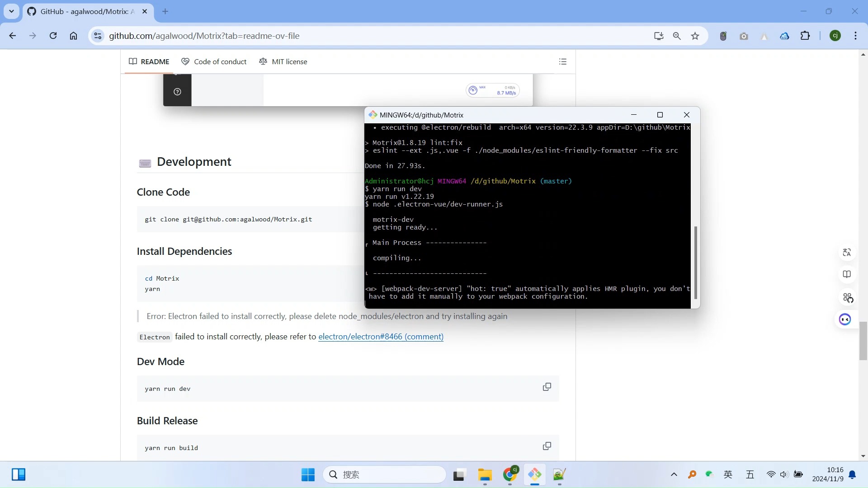Go back to the previous page

pos(13,36)
